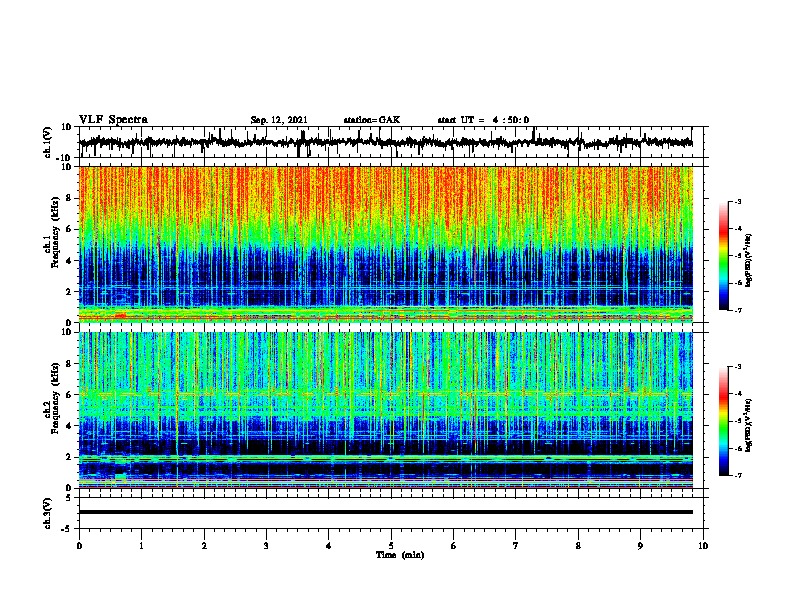Click the time axis tick label "8"
Screen dimensions: 792x612
pos(578,546)
